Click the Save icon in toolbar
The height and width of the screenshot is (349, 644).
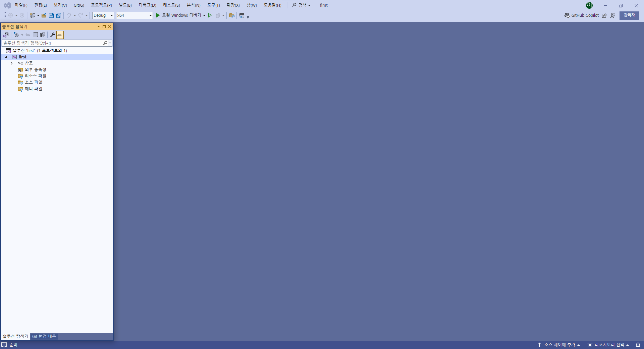pyautogui.click(x=51, y=15)
